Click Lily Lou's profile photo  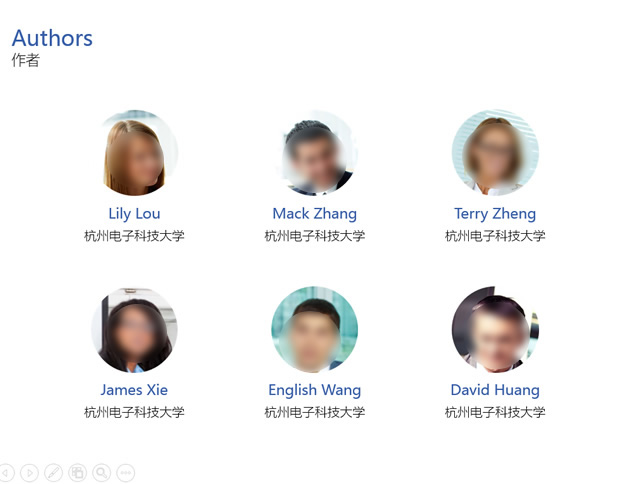coord(134,153)
